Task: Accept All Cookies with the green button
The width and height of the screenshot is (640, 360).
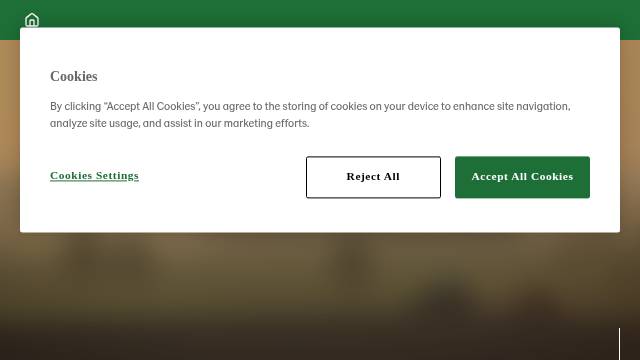Action: coord(522,177)
